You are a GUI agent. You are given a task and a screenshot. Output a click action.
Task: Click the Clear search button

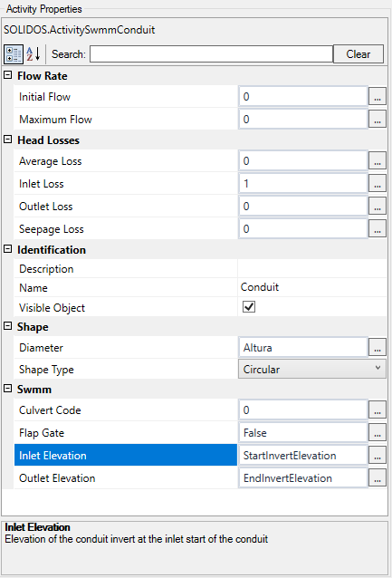(x=359, y=54)
